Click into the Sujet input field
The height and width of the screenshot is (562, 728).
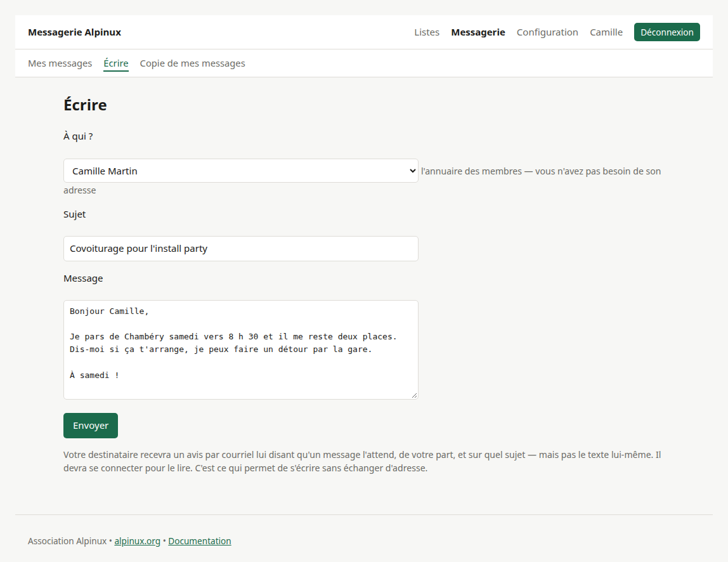(x=240, y=249)
